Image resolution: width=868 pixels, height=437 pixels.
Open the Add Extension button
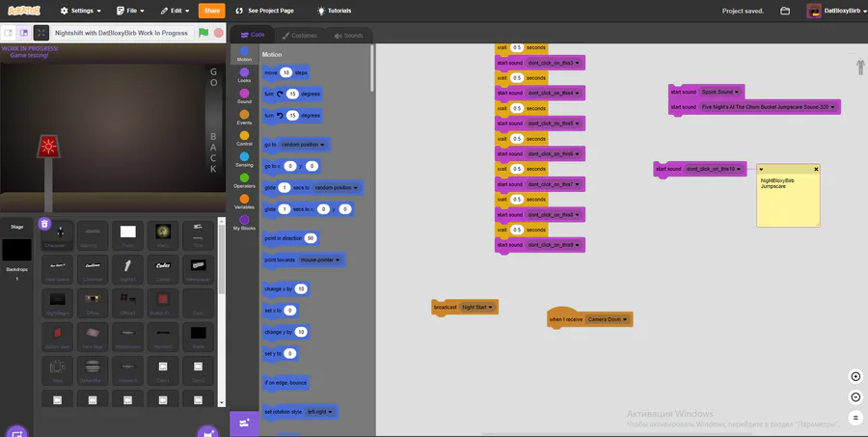[244, 423]
